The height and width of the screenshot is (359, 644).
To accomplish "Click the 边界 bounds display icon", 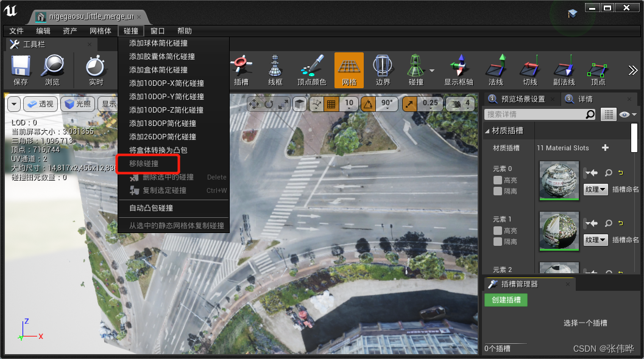I will 383,68.
